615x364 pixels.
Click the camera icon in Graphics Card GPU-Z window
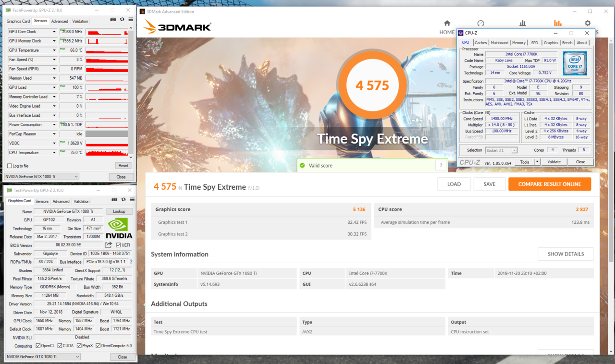[114, 199]
